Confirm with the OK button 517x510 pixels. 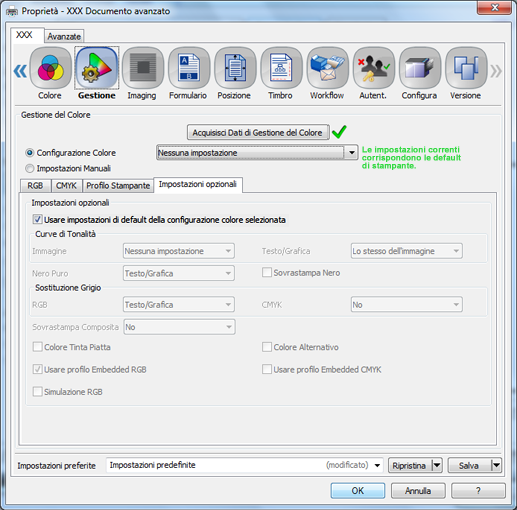point(358,491)
